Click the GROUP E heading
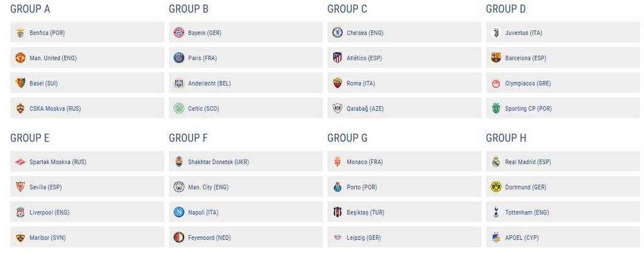644x260 pixels. (30, 138)
